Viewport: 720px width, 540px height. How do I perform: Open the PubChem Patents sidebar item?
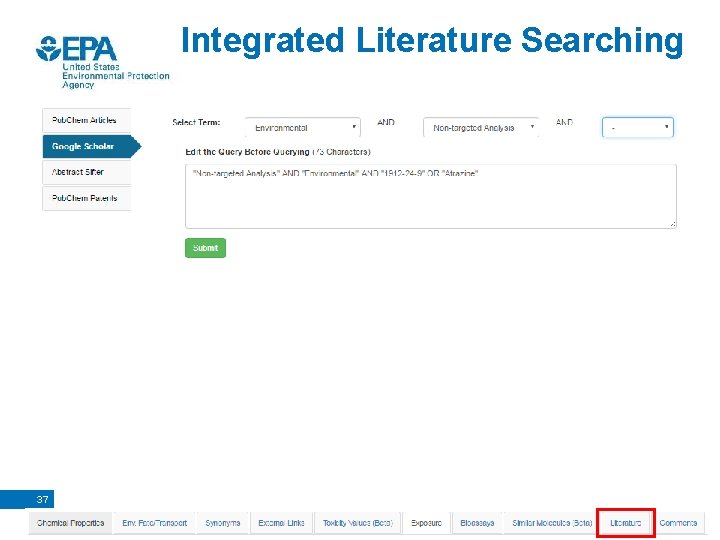[86, 198]
